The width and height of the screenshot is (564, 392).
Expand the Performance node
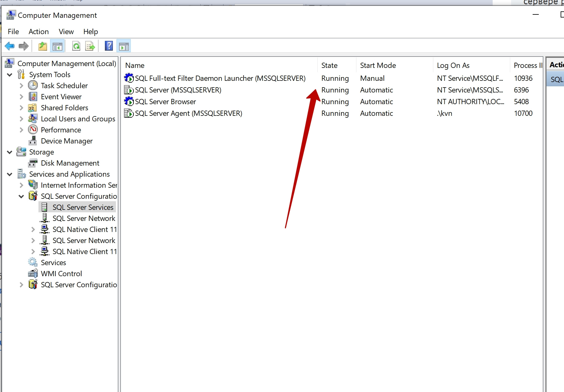[x=21, y=130]
